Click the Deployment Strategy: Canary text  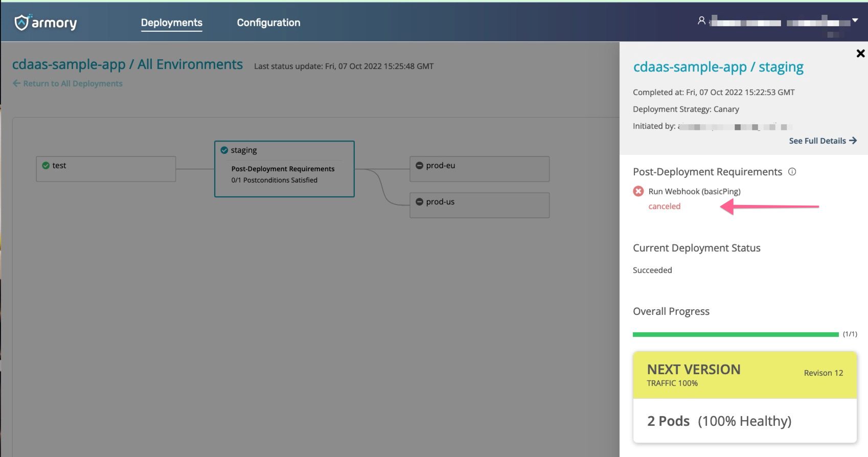(686, 109)
